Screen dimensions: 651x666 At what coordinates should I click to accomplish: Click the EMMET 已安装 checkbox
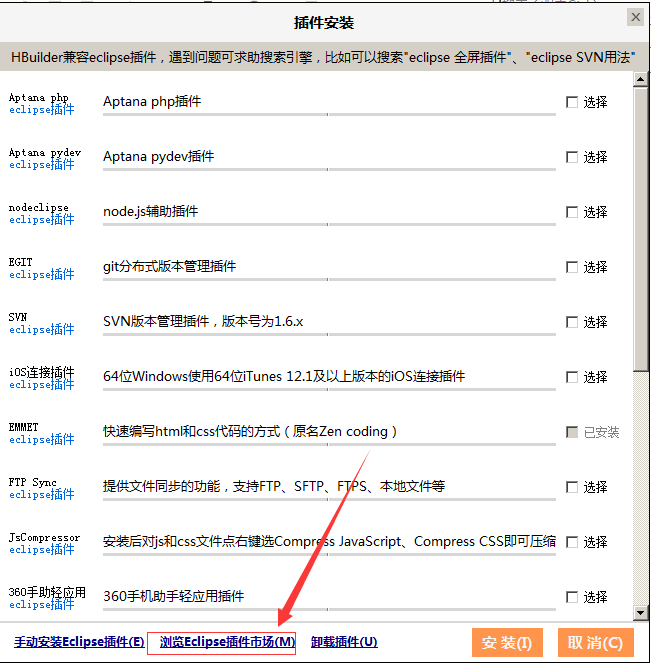click(572, 432)
